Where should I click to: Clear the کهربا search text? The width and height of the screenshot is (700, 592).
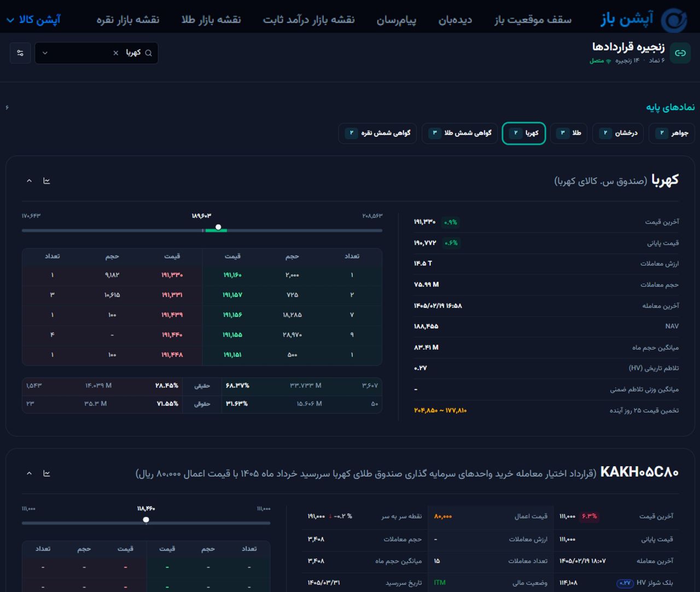pyautogui.click(x=115, y=53)
